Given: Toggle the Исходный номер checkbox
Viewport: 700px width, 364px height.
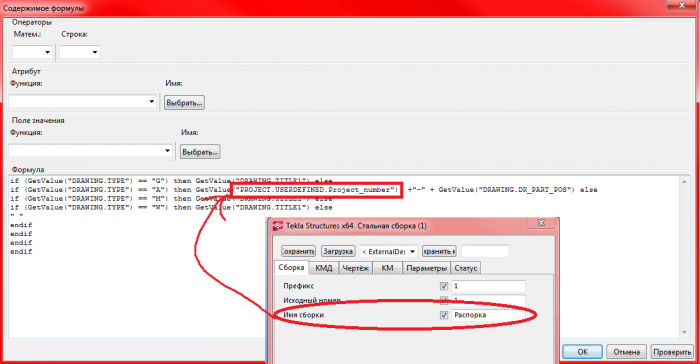Looking at the screenshot, I should point(444,300).
